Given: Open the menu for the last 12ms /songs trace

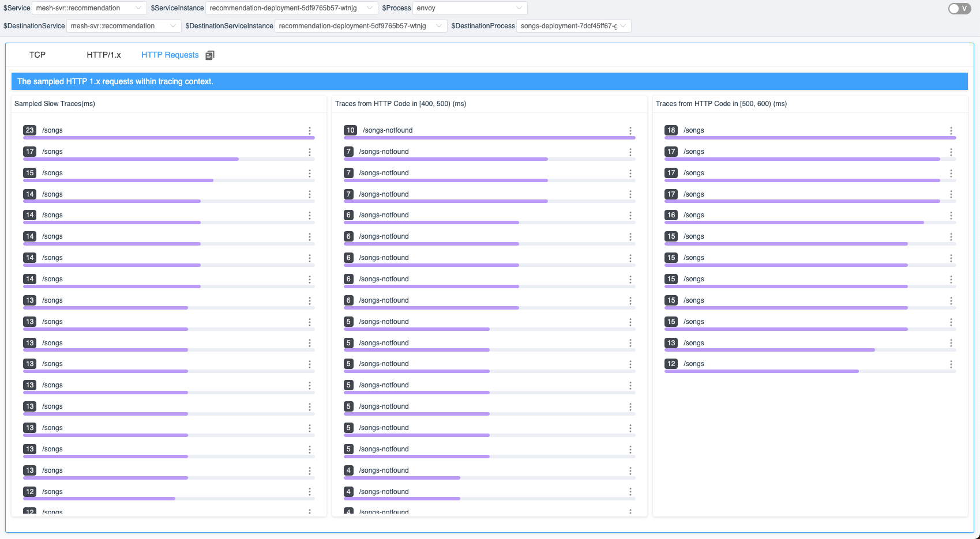Looking at the screenshot, I should (x=951, y=364).
